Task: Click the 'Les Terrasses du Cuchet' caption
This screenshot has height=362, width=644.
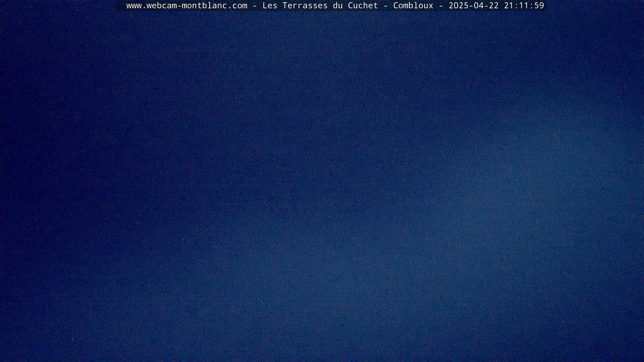Action: pyautogui.click(x=320, y=6)
